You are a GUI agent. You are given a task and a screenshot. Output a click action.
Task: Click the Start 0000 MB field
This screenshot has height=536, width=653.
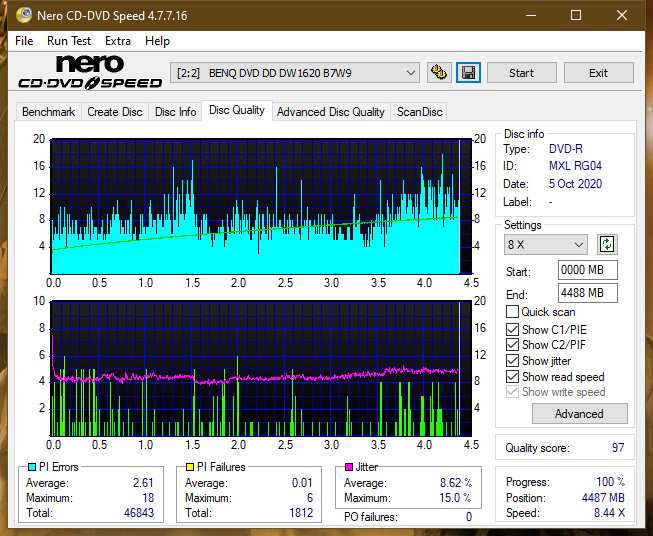pyautogui.click(x=588, y=270)
